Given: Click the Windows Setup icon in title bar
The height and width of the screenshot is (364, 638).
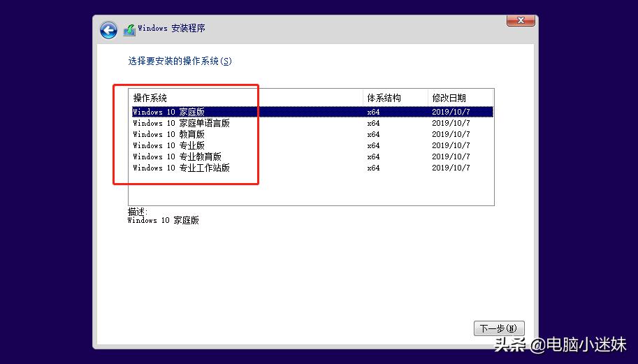Looking at the screenshot, I should pyautogui.click(x=129, y=29).
